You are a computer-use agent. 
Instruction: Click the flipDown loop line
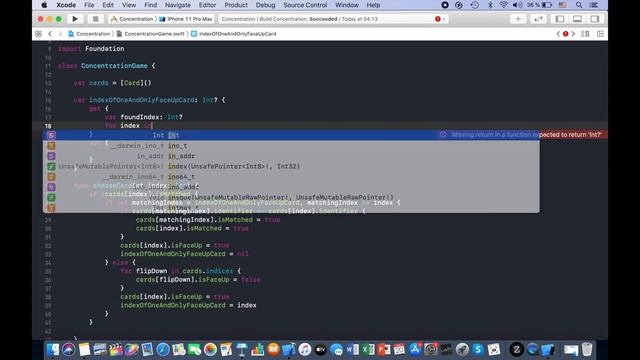pos(180,271)
